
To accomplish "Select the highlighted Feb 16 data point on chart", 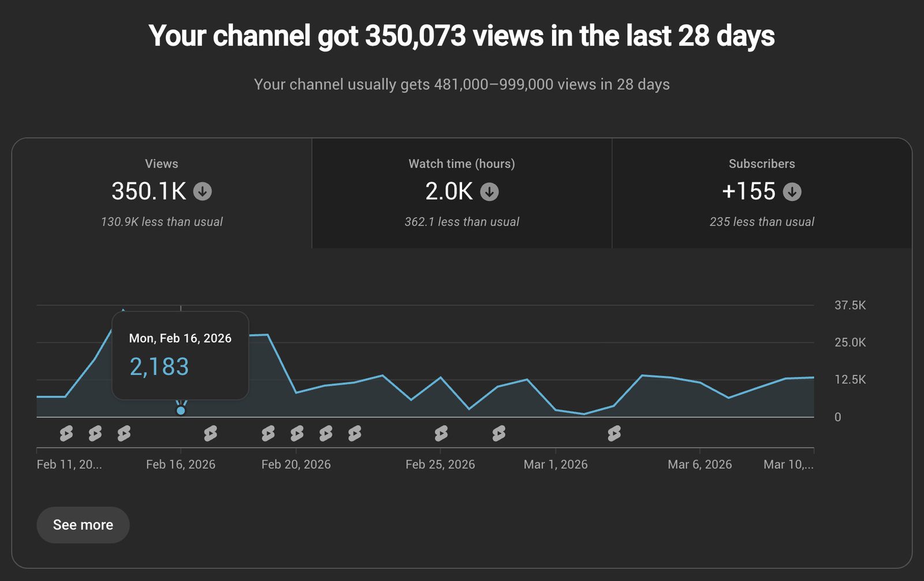I will coord(181,411).
